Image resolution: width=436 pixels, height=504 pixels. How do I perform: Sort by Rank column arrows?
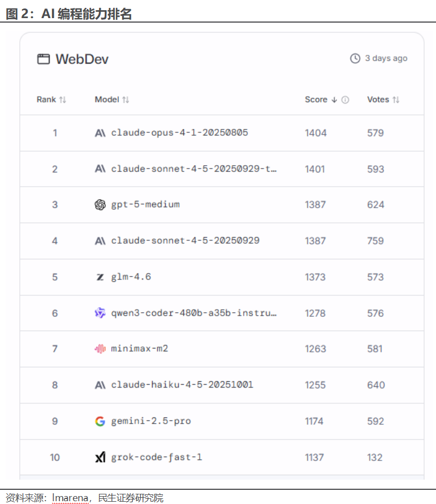tap(63, 100)
